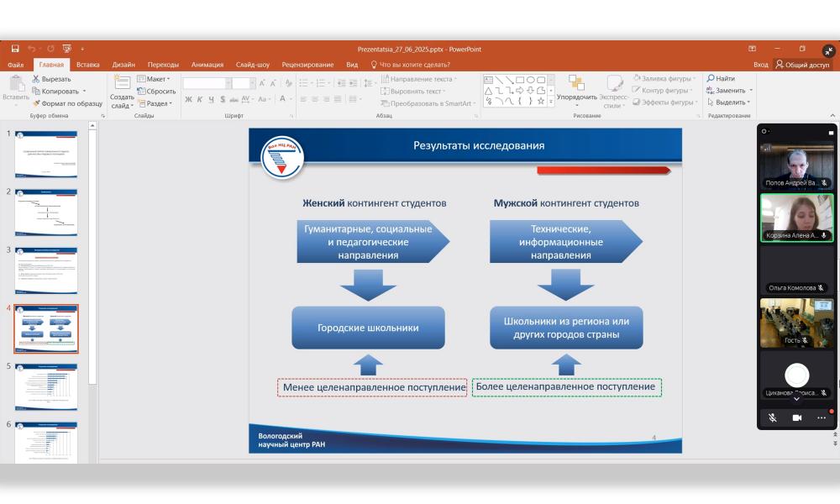Apply Формат по образцу format painter
Viewport: 840px width, 504px height.
(67, 103)
